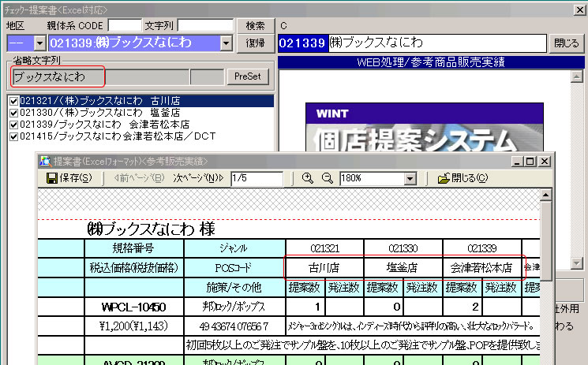Click the close (閉じる) folder icon in preview toolbar
This screenshot has height=365, width=588.
pyautogui.click(x=444, y=178)
